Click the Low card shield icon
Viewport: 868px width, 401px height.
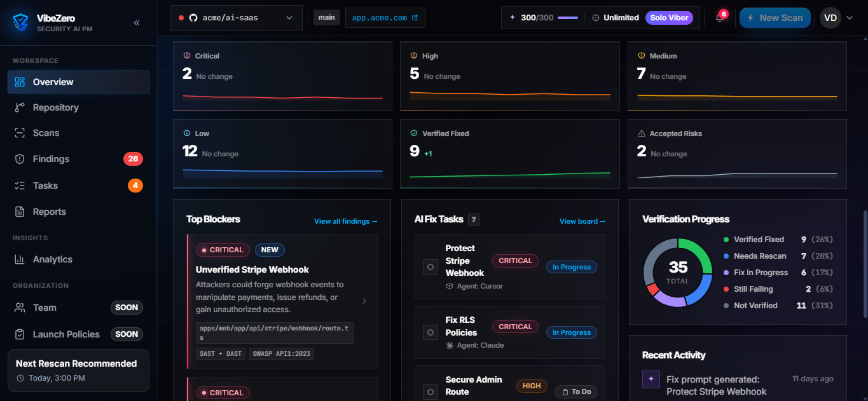click(187, 133)
